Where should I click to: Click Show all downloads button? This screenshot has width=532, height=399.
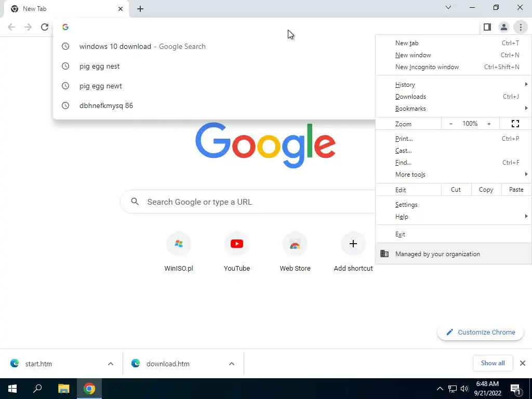tap(493, 363)
